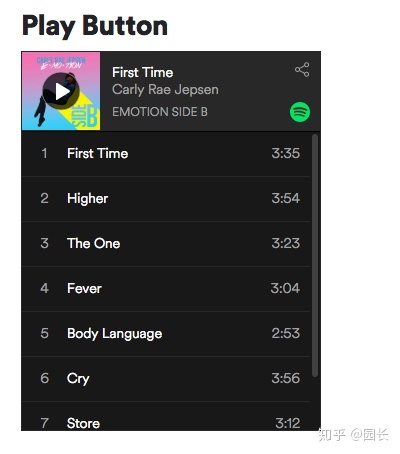Click the Play Button heading text
Screen dimensions: 400x454
pos(95,27)
